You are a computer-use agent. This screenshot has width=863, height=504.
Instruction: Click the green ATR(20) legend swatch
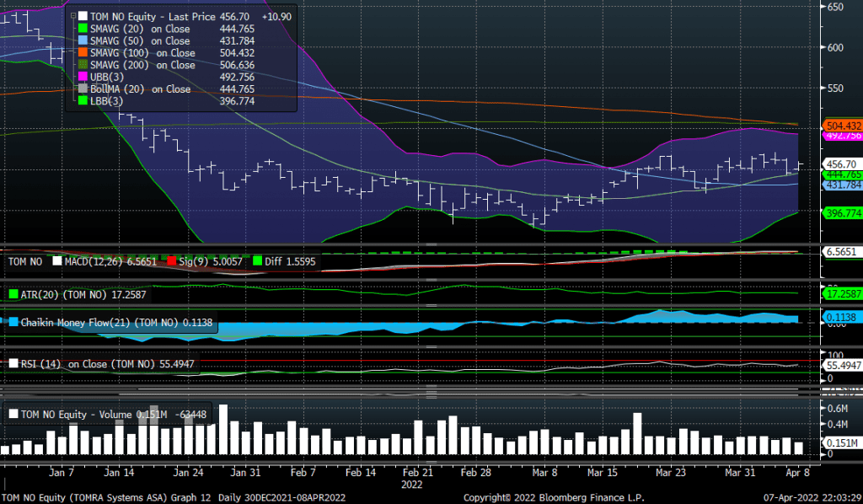click(13, 294)
